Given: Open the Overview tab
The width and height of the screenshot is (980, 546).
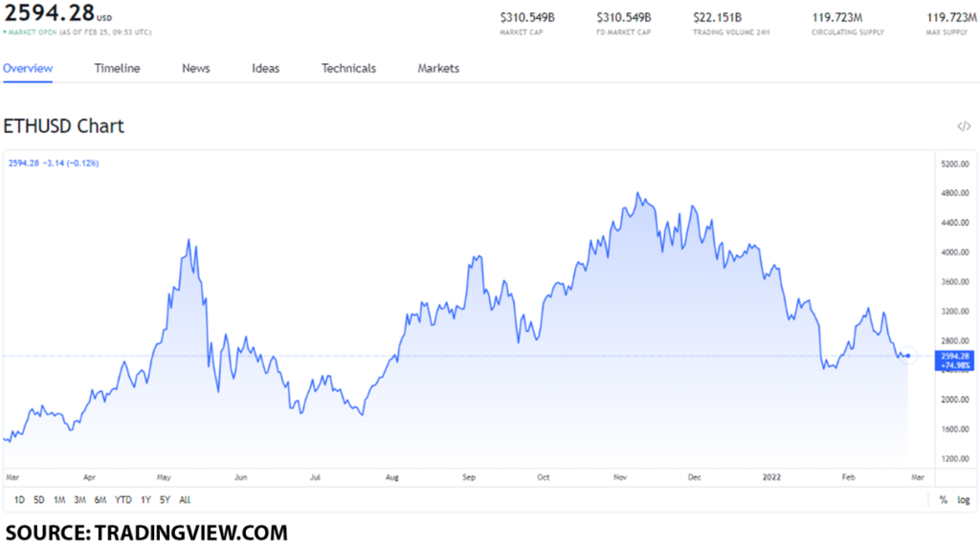Looking at the screenshot, I should pyautogui.click(x=28, y=68).
